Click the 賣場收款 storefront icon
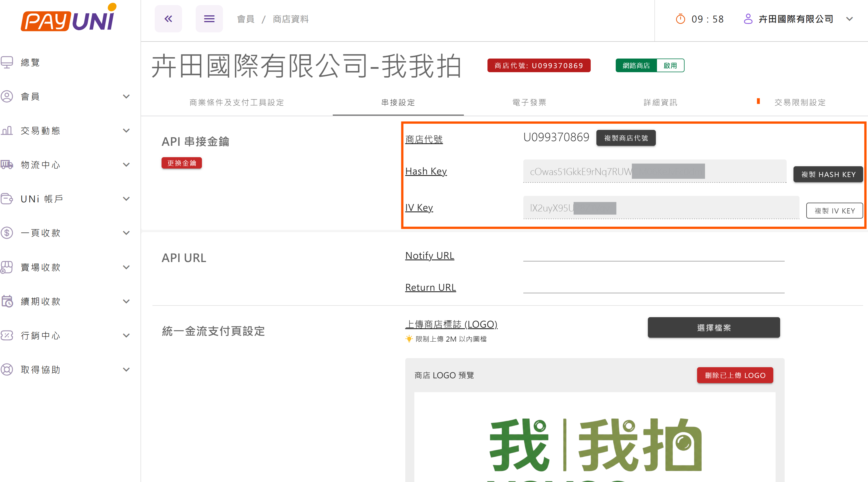 pyautogui.click(x=7, y=267)
